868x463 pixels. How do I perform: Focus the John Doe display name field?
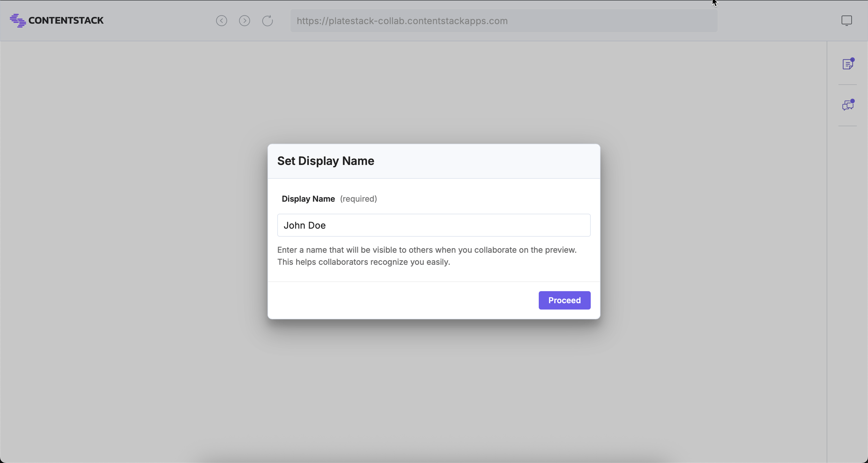[434, 225]
